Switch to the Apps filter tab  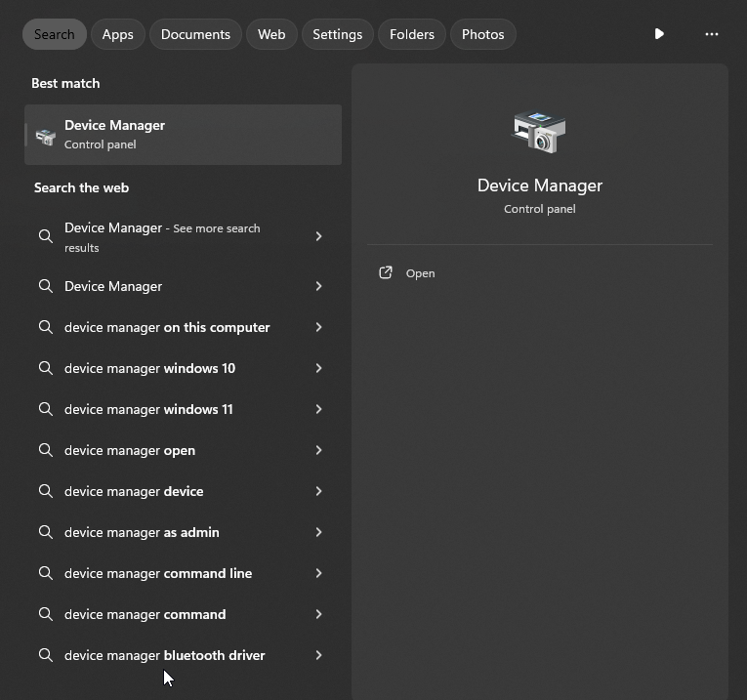click(117, 34)
